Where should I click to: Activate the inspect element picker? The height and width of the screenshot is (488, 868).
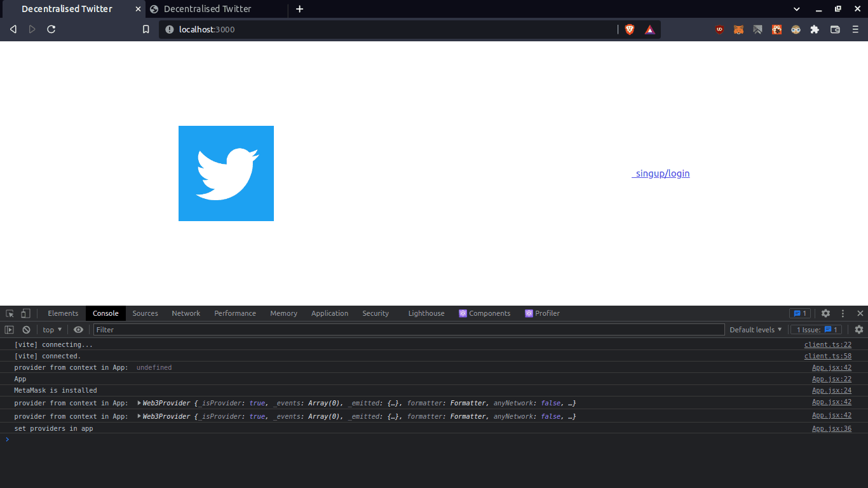(x=10, y=313)
